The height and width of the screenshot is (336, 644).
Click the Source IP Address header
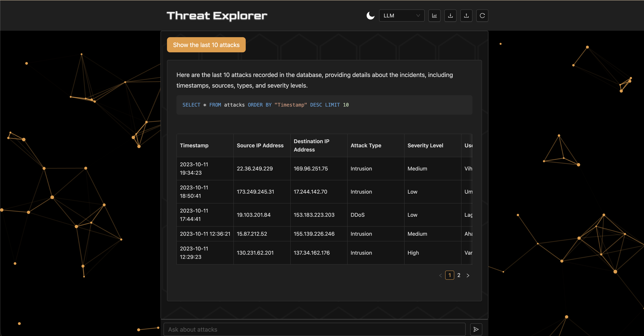coord(260,145)
